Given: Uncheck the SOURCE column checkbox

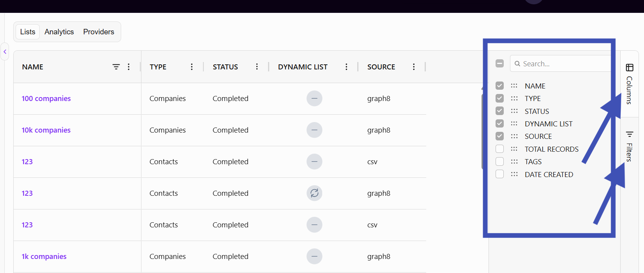Looking at the screenshot, I should click(x=500, y=136).
